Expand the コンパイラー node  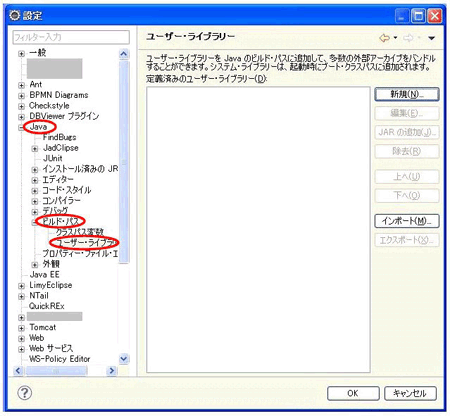point(35,201)
